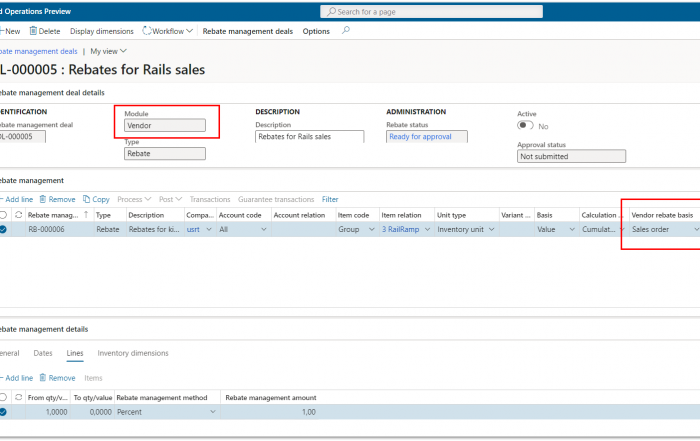Click From qty cell 1,0000
700x441 pixels.
pos(48,412)
